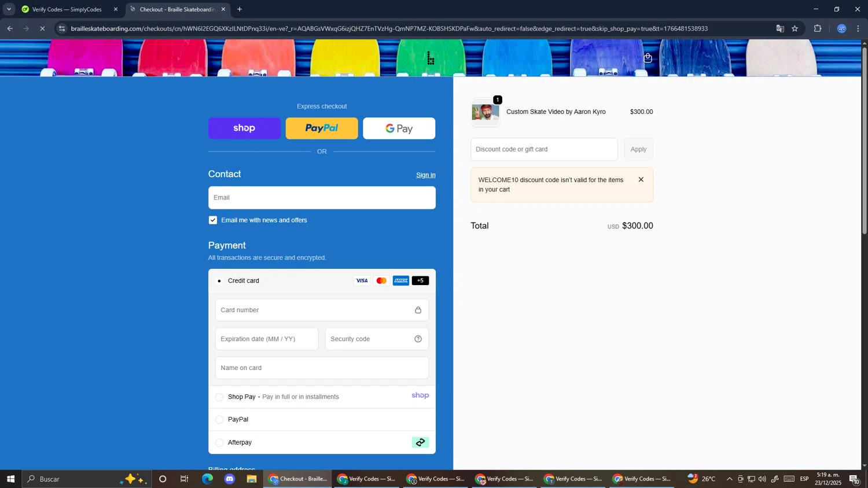Open the notification center icon
Image resolution: width=868 pixels, height=488 pixels.
pos(855,479)
